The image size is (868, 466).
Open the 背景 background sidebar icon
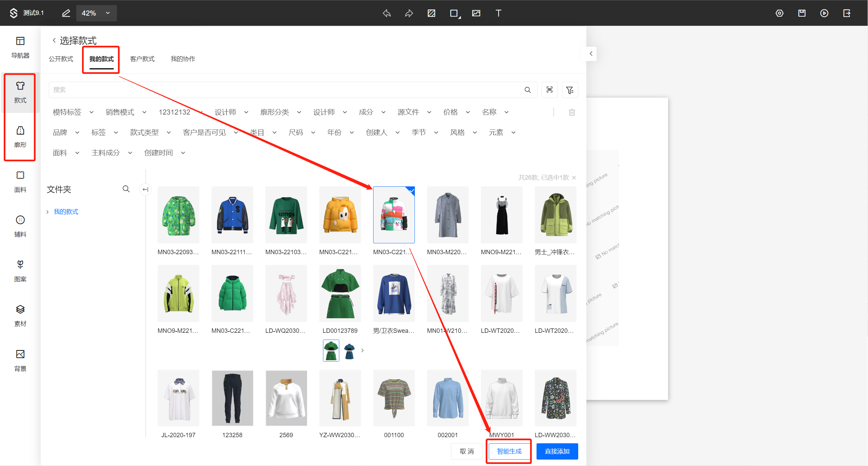(x=20, y=361)
